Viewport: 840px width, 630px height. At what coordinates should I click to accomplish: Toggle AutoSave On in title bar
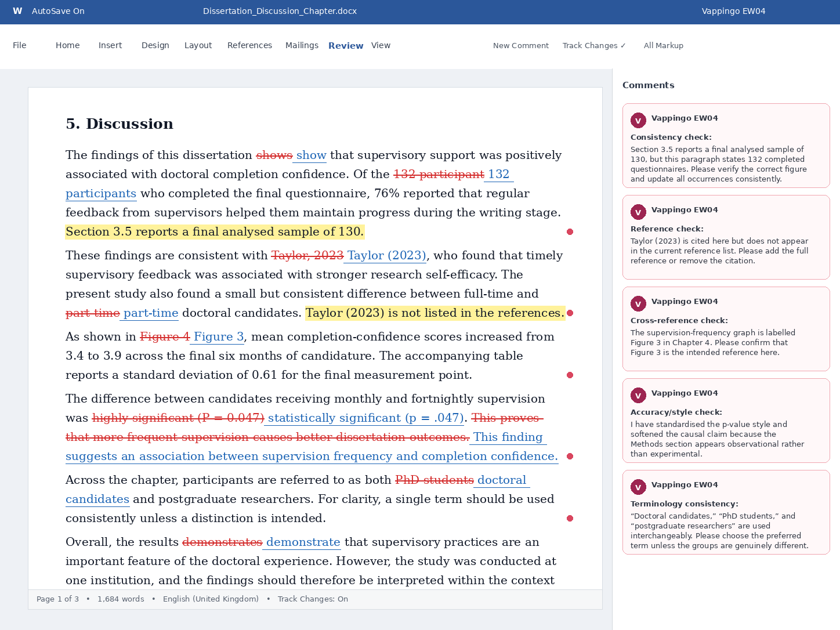pos(58,11)
